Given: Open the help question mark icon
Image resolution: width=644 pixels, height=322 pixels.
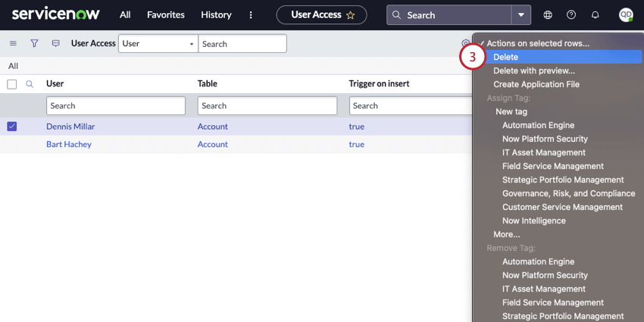Looking at the screenshot, I should (x=571, y=15).
